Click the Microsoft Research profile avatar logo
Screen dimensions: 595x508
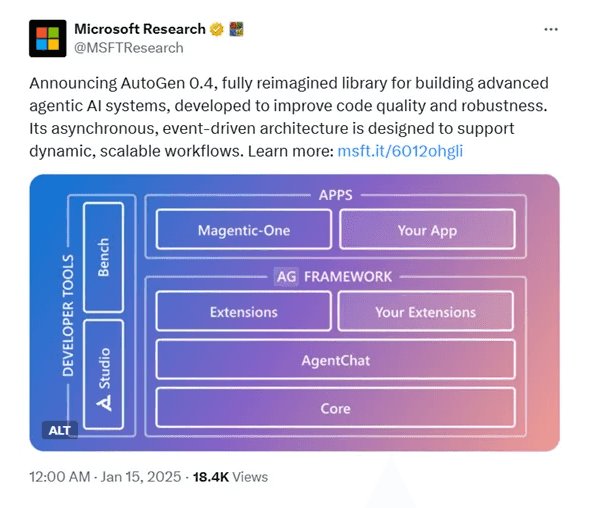(47, 38)
